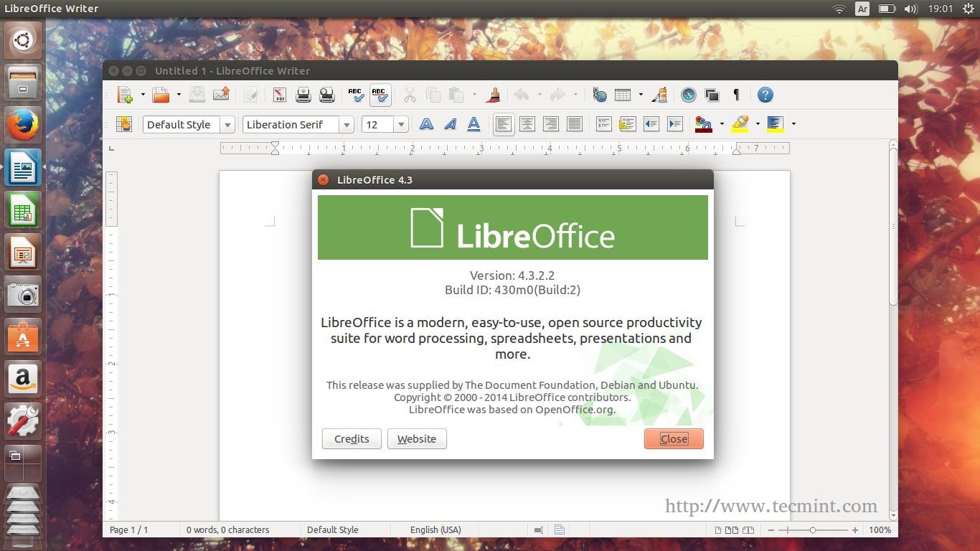Viewport: 980px width, 551px height.
Task: Toggle Nonprinting Characters pilcrow
Action: point(736,95)
